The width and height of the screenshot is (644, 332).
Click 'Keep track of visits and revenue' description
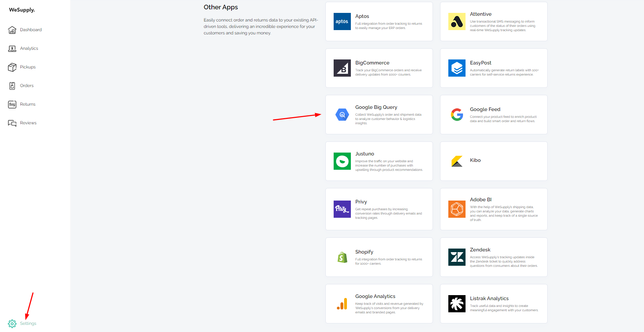click(389, 308)
